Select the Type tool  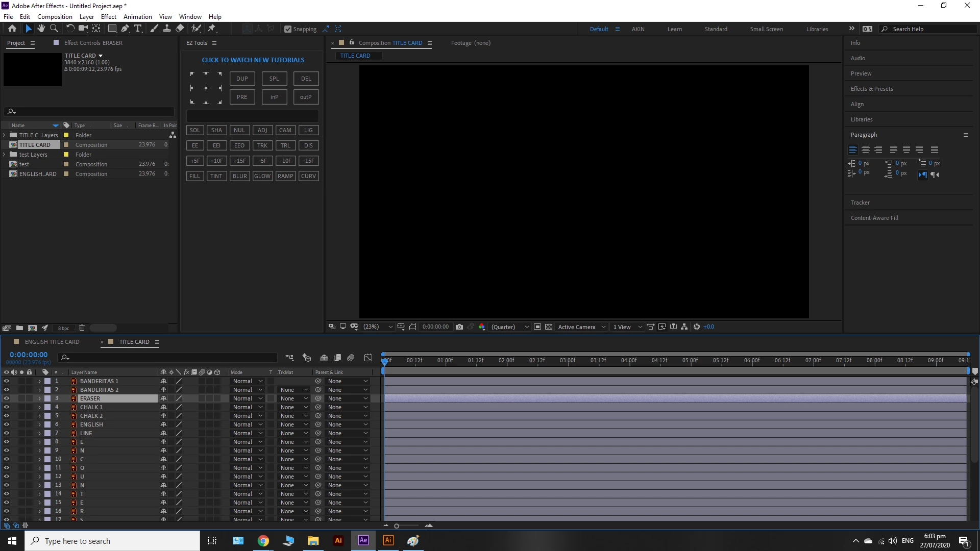pyautogui.click(x=138, y=29)
